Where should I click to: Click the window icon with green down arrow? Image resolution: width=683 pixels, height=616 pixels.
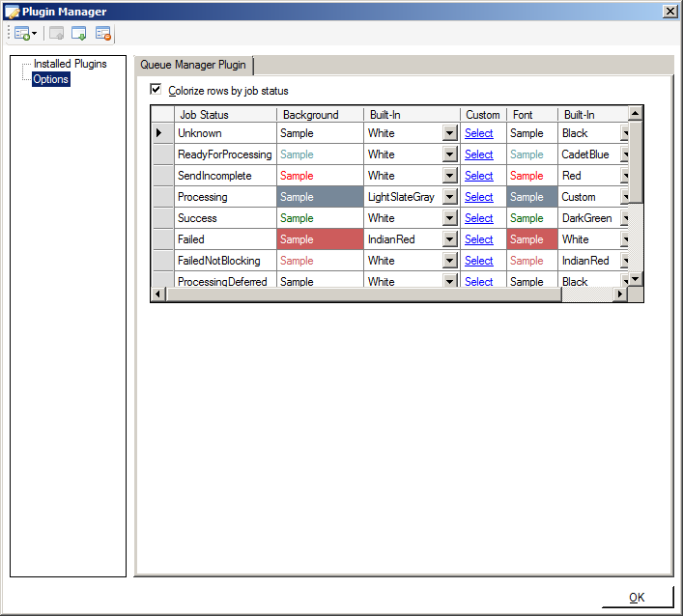79,34
